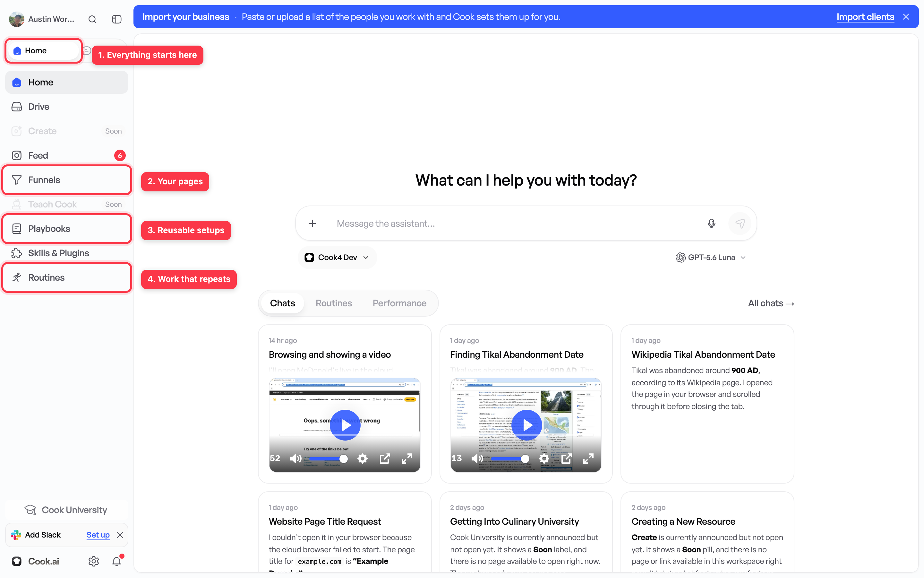Image resolution: width=924 pixels, height=578 pixels.
Task: Click the What can I help you with today? heading
Action: pyautogui.click(x=526, y=180)
